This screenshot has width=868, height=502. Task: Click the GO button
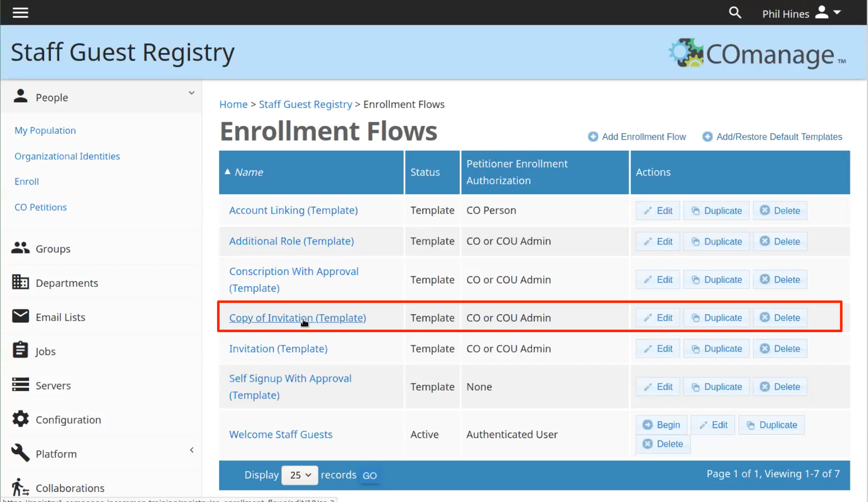[x=369, y=475]
